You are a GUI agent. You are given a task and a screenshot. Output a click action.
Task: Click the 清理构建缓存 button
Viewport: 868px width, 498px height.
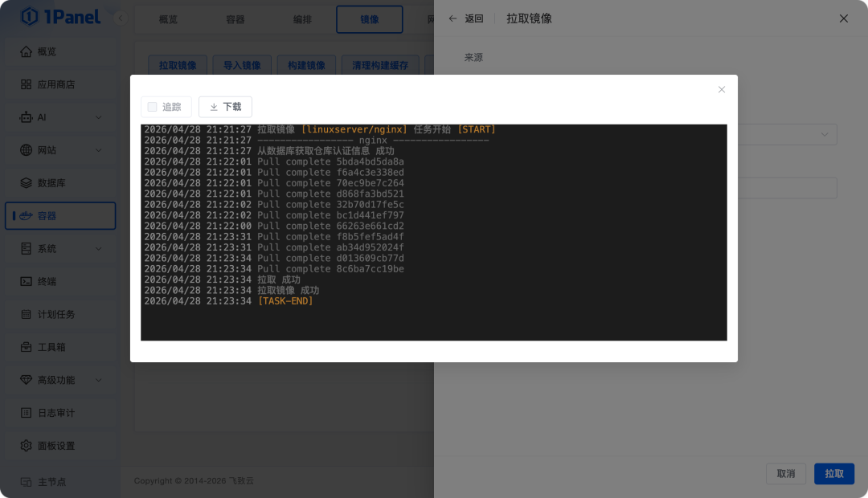[380, 65]
